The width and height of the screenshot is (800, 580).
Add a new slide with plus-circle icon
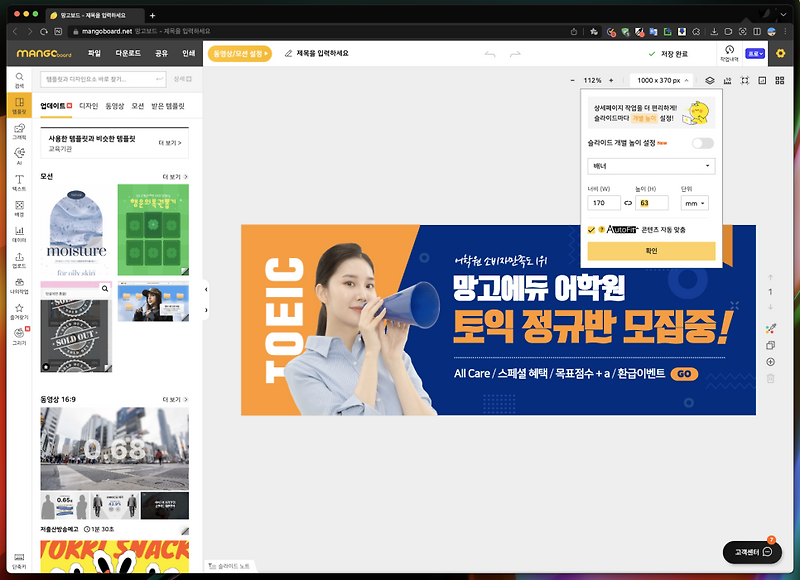pos(770,362)
